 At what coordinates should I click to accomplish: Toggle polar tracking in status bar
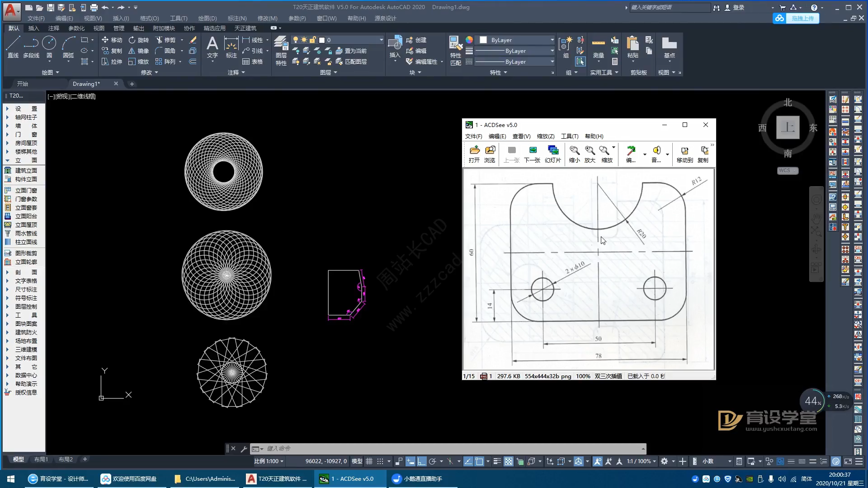click(432, 461)
